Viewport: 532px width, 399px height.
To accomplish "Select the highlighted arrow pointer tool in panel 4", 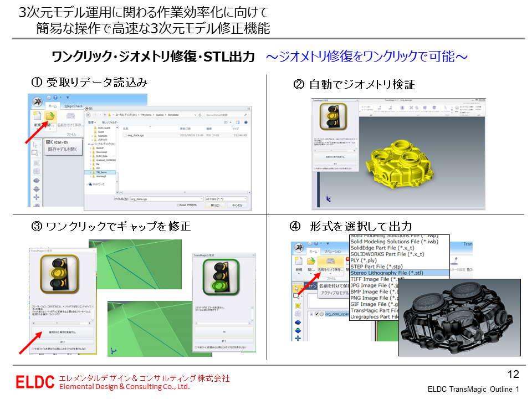I will click(296, 288).
